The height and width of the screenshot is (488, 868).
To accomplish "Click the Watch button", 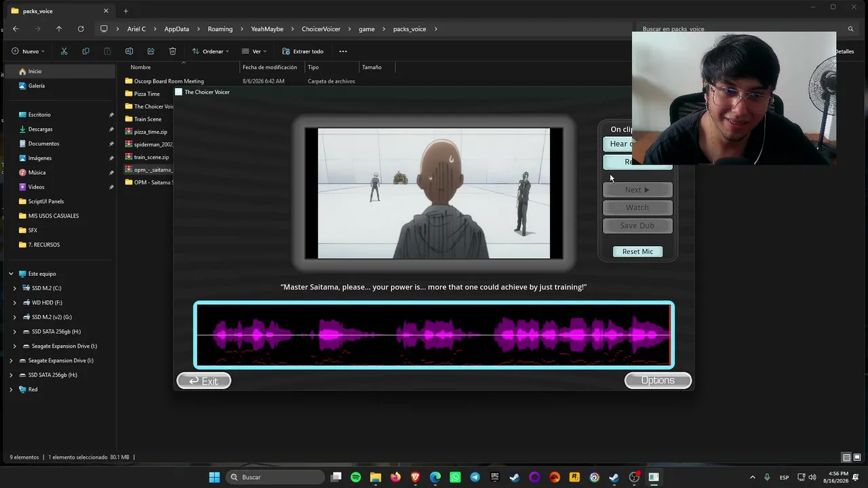I will coord(637,207).
